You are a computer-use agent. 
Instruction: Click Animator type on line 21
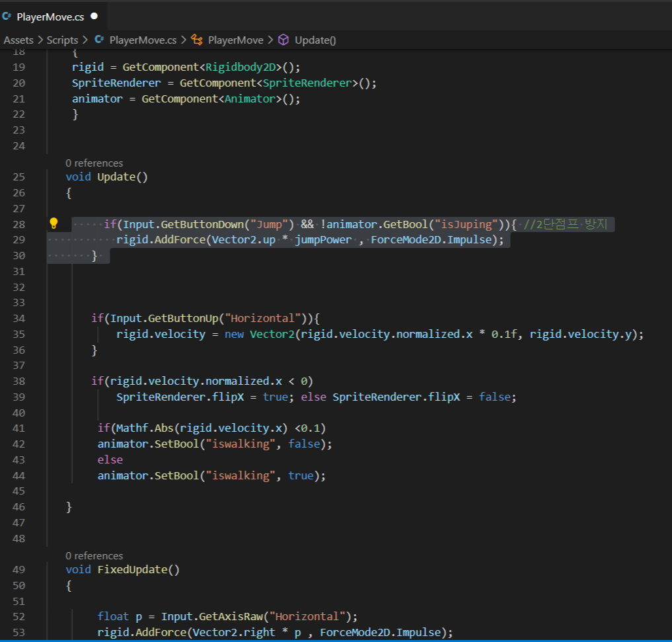(x=250, y=99)
